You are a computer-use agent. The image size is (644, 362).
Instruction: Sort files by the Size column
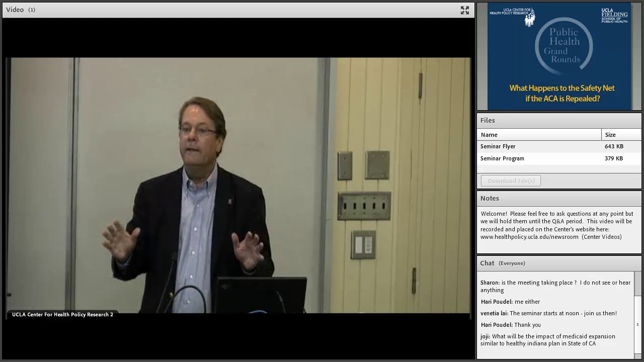621,135
